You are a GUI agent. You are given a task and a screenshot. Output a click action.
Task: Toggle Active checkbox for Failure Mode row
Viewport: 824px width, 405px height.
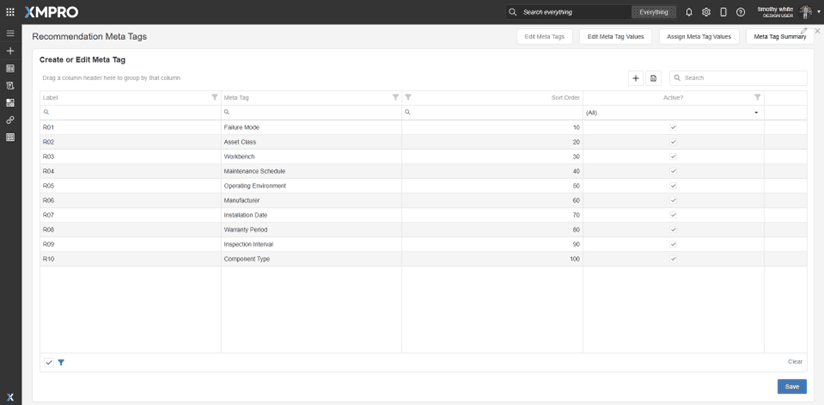tap(673, 128)
